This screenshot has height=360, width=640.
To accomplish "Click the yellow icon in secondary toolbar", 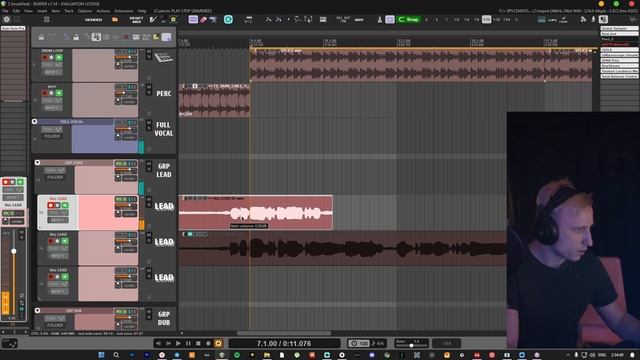I will pos(156,37).
